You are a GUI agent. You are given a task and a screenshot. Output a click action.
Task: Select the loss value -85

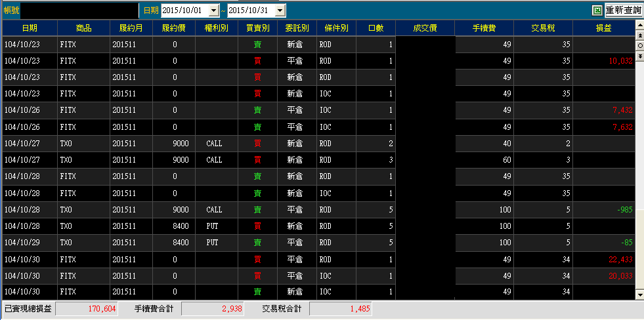click(x=627, y=243)
